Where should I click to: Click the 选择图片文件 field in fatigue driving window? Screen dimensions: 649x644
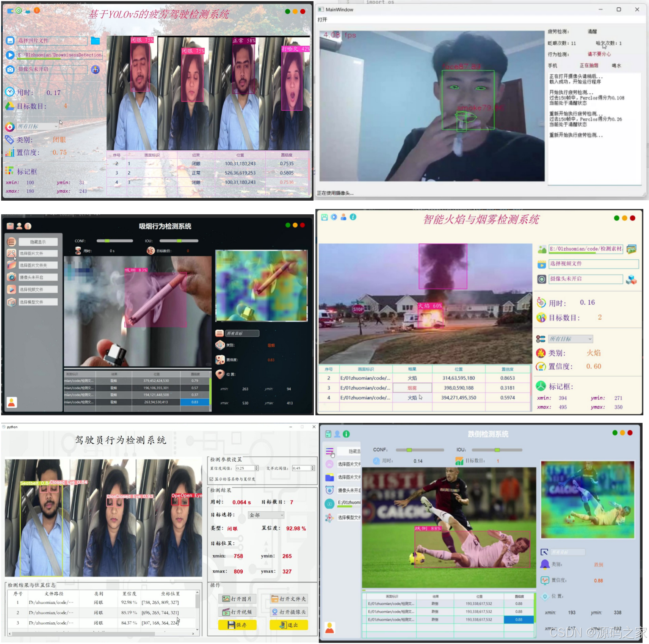tap(52, 41)
